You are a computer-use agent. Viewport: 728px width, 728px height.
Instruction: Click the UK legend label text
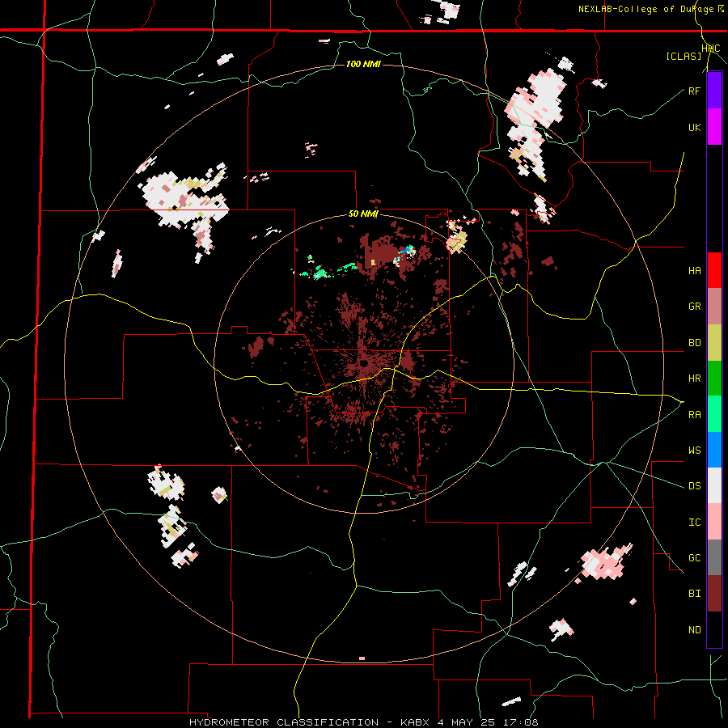click(x=694, y=127)
